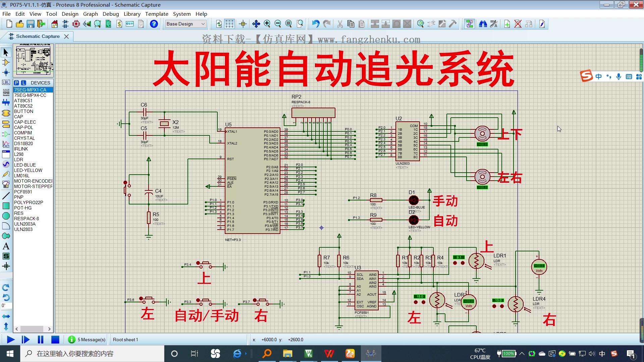This screenshot has height=362, width=644.
Task: Open the Library menu
Action: pos(132,14)
